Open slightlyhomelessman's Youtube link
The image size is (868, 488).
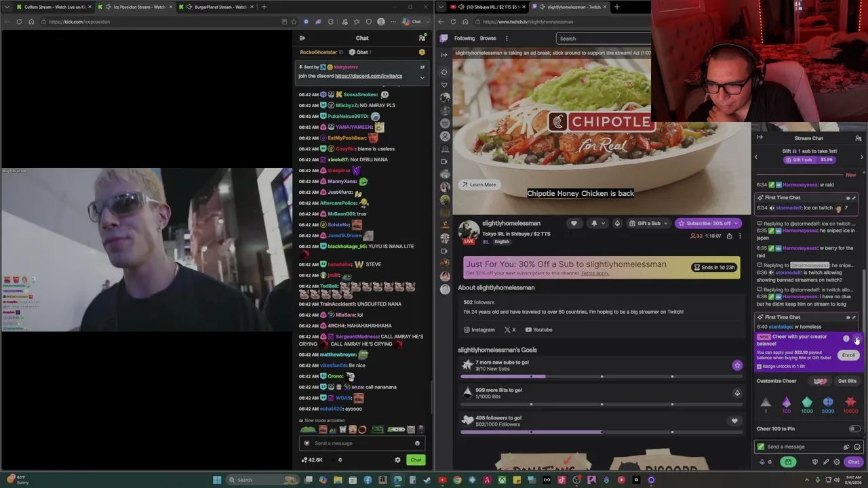(x=538, y=330)
